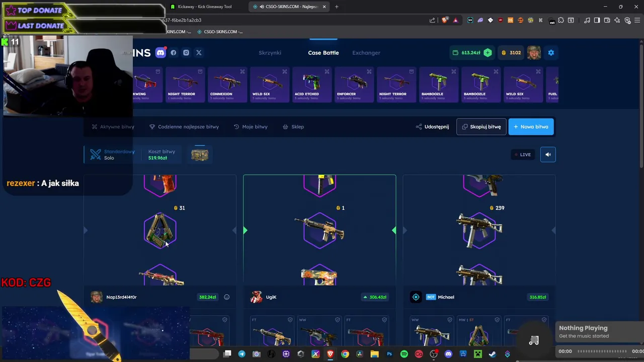The width and height of the screenshot is (644, 362).
Task: Click UgiK's center spinner rifle item
Action: 319,230
